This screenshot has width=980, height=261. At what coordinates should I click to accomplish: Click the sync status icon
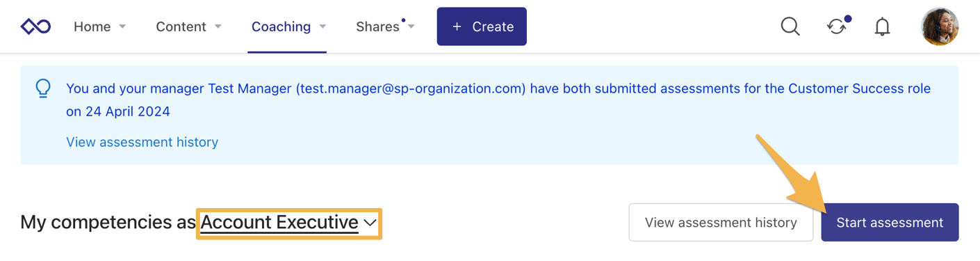pyautogui.click(x=837, y=26)
